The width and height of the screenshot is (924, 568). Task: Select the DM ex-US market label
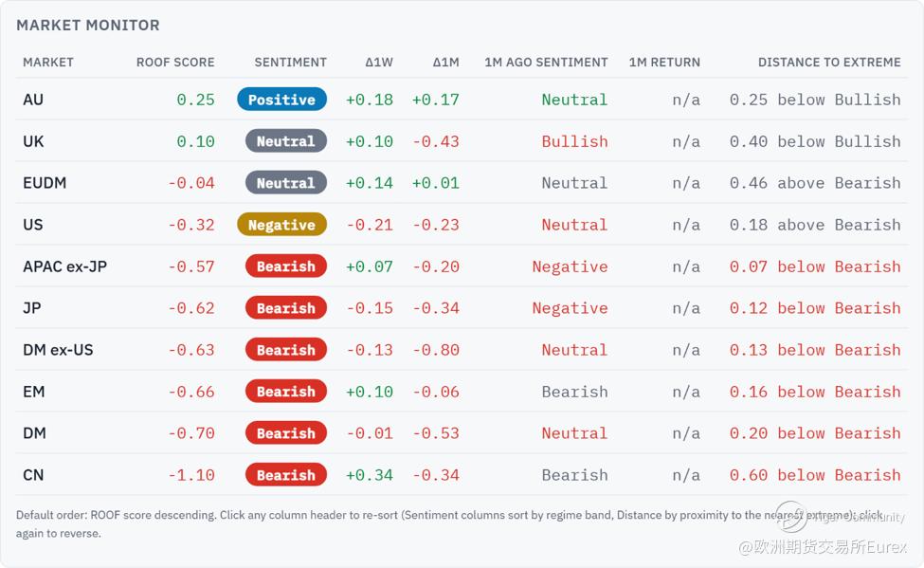pos(58,350)
